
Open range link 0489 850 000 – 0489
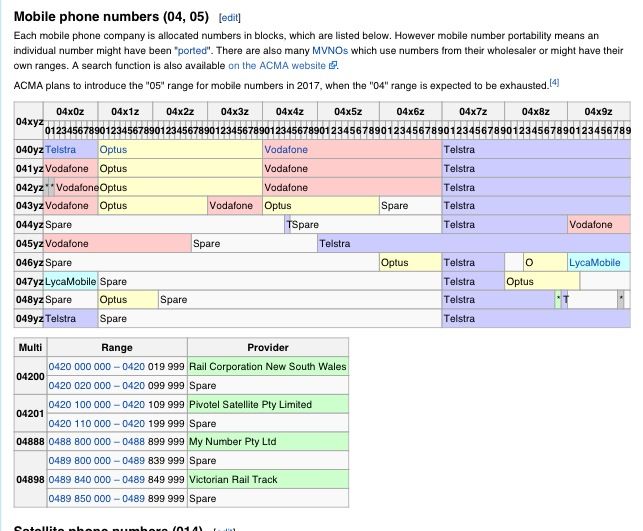click(x=96, y=498)
